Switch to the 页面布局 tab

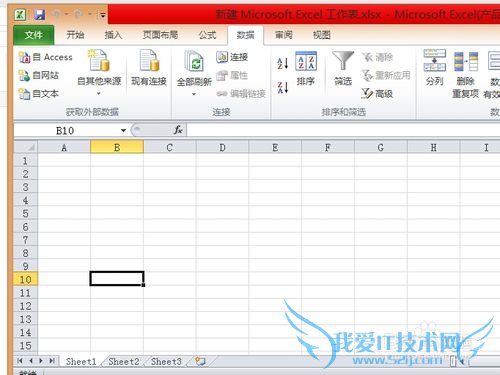point(160,35)
